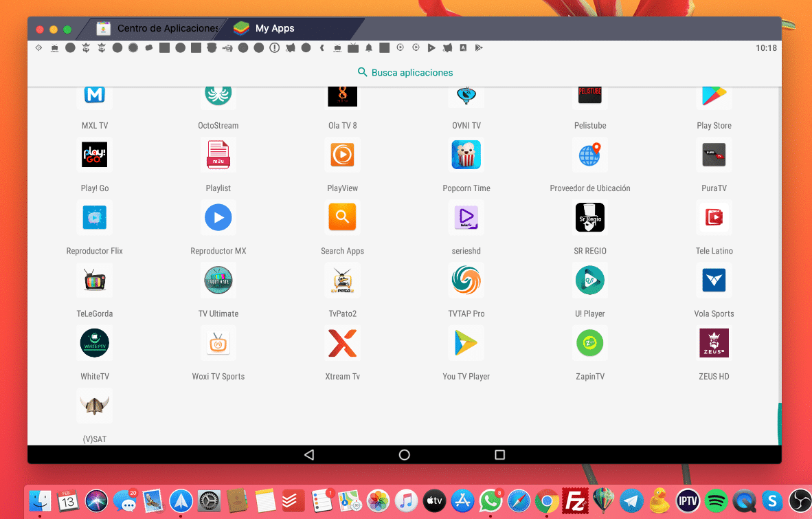The width and height of the screenshot is (812, 519).
Task: Open the Playlist m3u app
Action: (218, 155)
